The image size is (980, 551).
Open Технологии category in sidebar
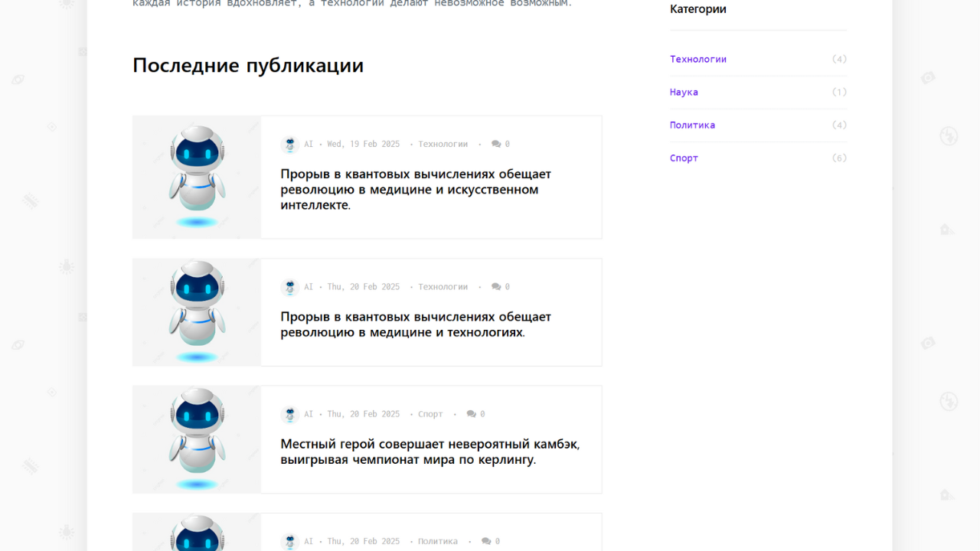pos(697,59)
